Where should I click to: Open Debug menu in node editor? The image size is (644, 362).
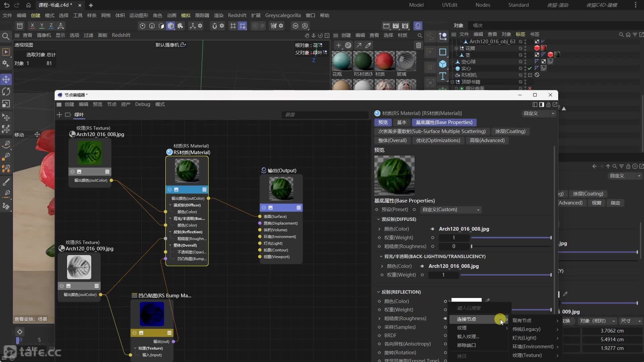pos(143,104)
